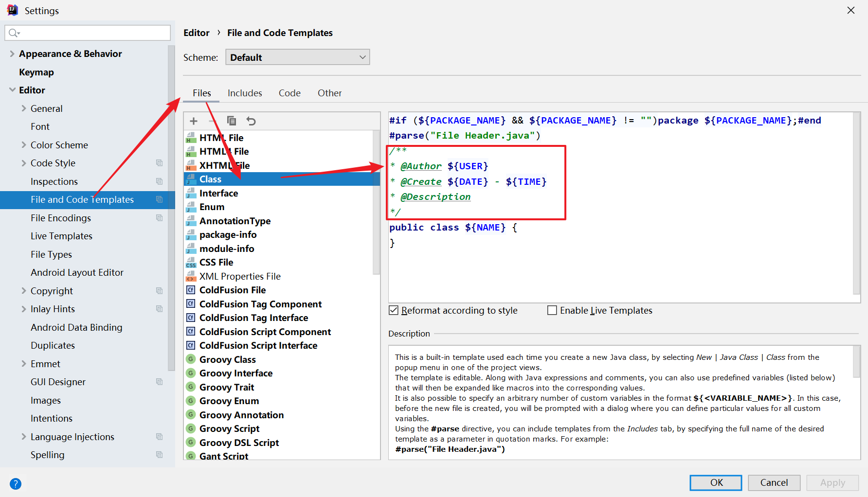This screenshot has height=497, width=868.
Task: Click the blue help question mark icon
Action: (x=16, y=484)
